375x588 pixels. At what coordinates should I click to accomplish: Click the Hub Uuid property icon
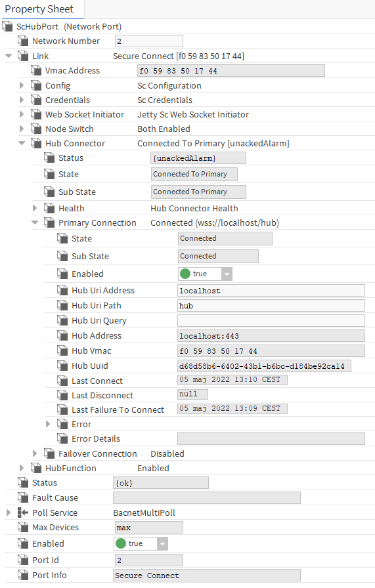[x=62, y=366]
